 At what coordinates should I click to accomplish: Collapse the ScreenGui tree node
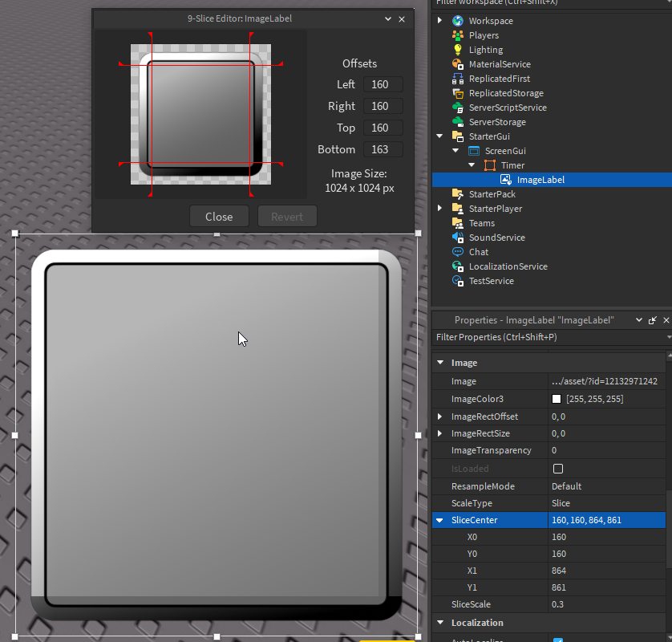click(455, 151)
